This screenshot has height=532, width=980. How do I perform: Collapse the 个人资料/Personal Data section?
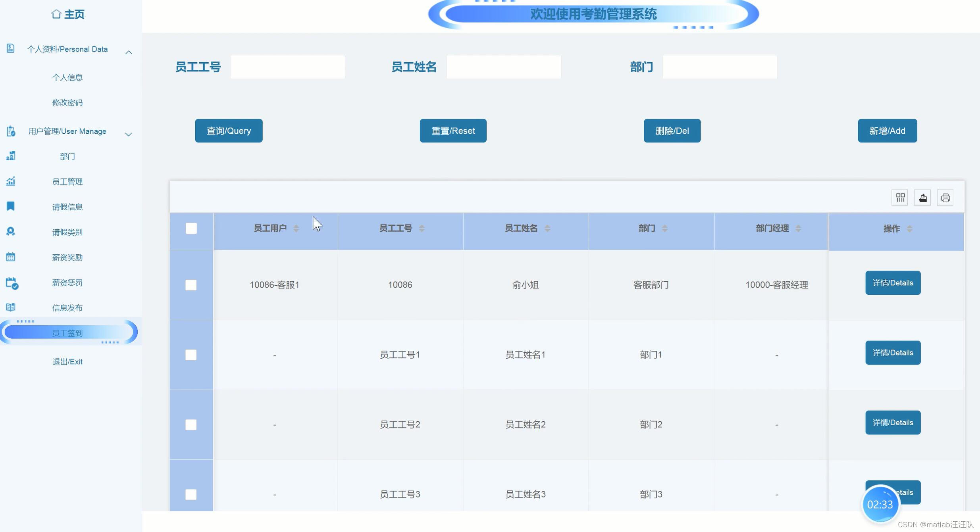click(x=129, y=52)
